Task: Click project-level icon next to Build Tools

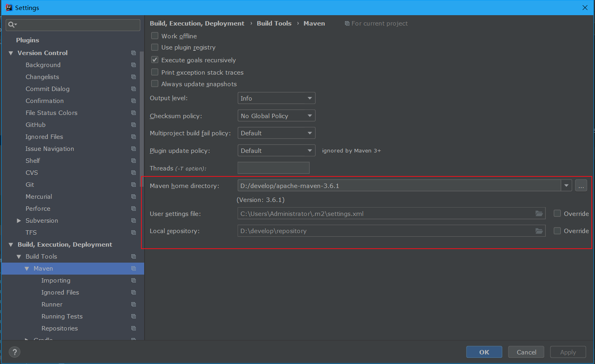Action: (133, 257)
